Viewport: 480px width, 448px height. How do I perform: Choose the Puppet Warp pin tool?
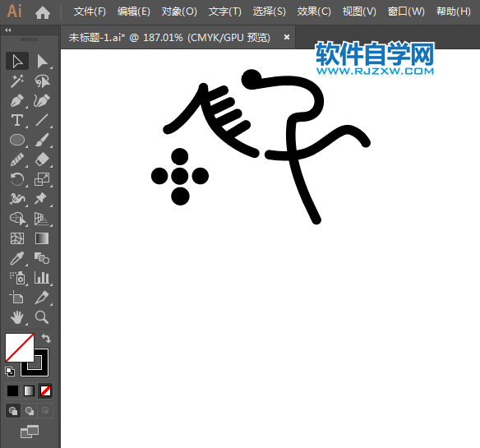(42, 199)
